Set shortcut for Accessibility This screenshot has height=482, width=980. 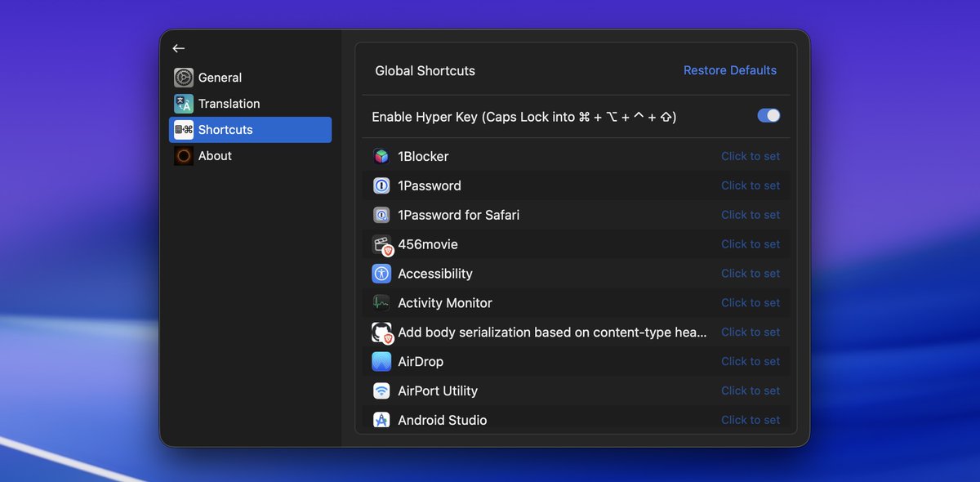click(751, 274)
